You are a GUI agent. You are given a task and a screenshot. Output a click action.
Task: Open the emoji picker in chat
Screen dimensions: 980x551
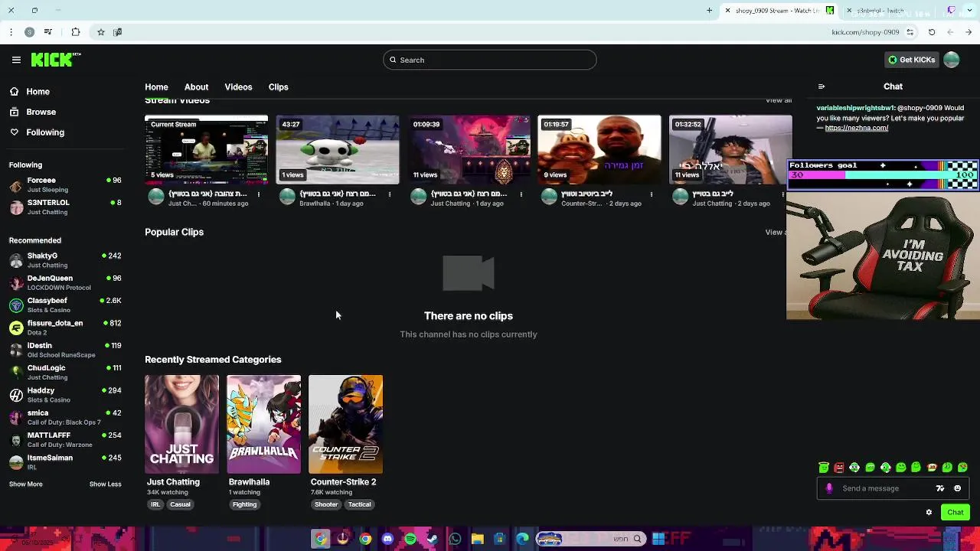tap(957, 488)
